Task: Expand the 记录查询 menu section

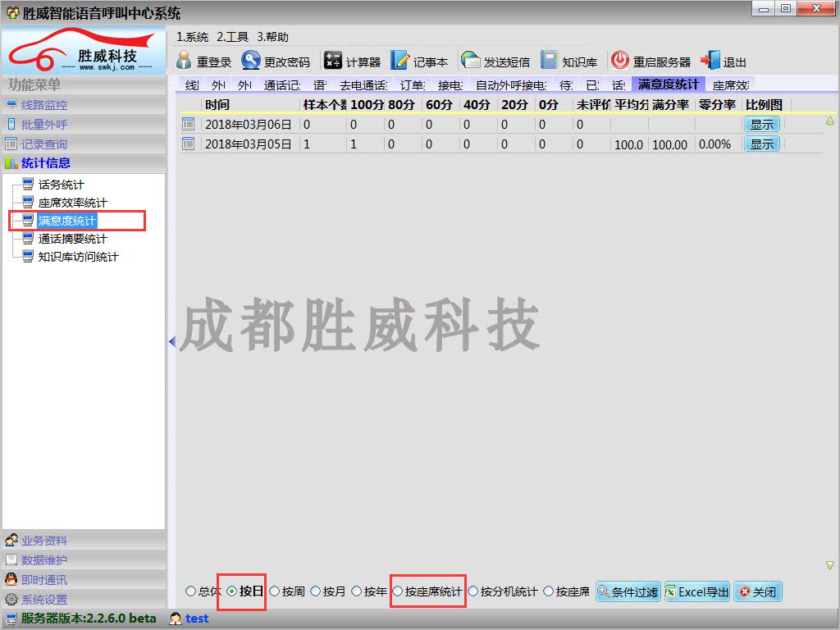Action: click(84, 144)
